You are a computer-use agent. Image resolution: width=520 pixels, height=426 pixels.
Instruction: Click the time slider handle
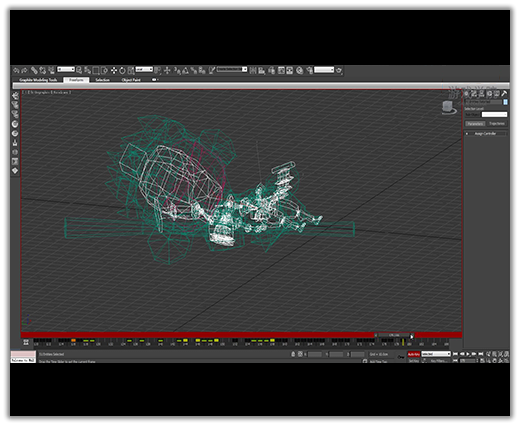[x=394, y=335]
